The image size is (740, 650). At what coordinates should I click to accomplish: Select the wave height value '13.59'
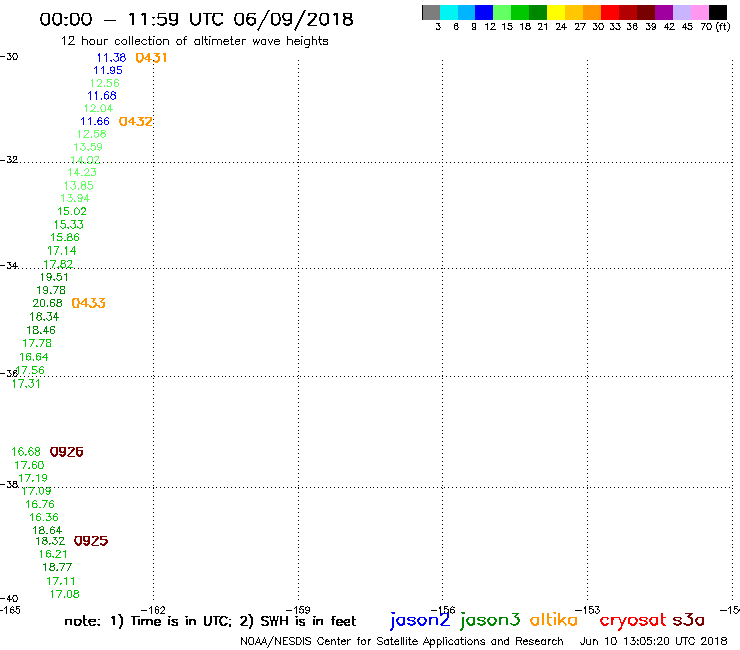pos(88,147)
